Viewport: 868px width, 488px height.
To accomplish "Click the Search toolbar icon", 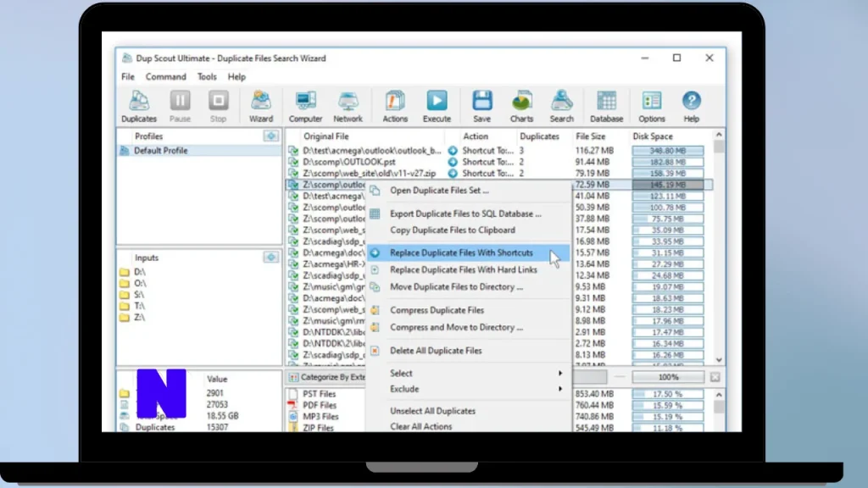I will [x=561, y=106].
